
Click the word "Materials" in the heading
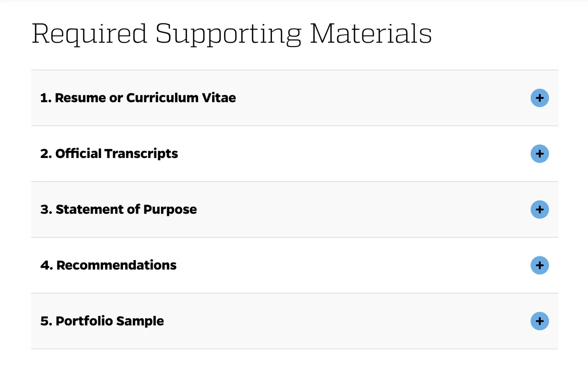pos(371,33)
